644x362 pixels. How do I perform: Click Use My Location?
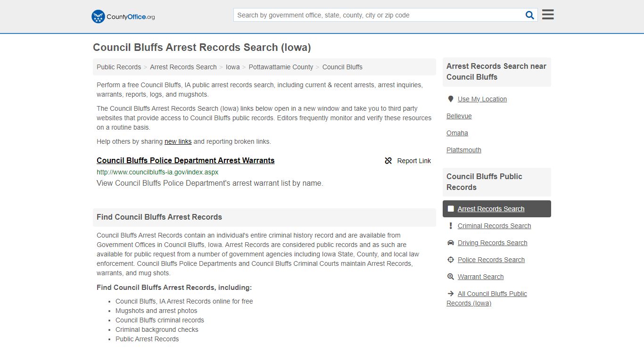(x=482, y=99)
